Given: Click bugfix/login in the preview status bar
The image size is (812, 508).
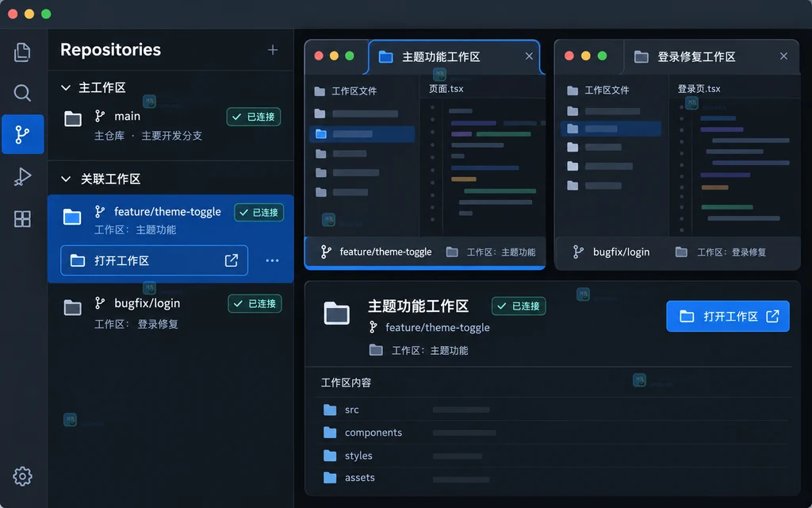Looking at the screenshot, I should [621, 252].
